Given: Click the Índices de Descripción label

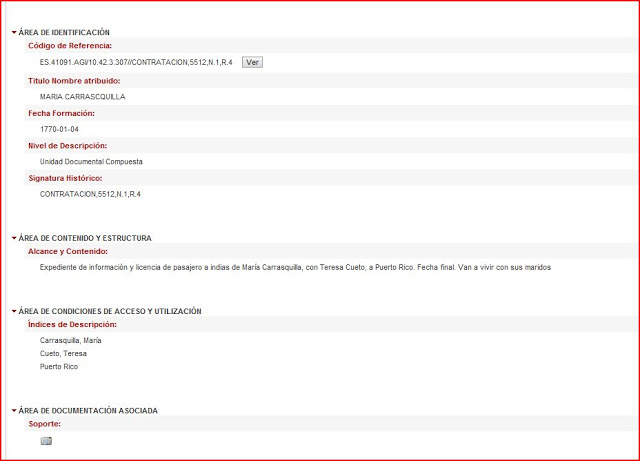Looking at the screenshot, I should click(73, 324).
